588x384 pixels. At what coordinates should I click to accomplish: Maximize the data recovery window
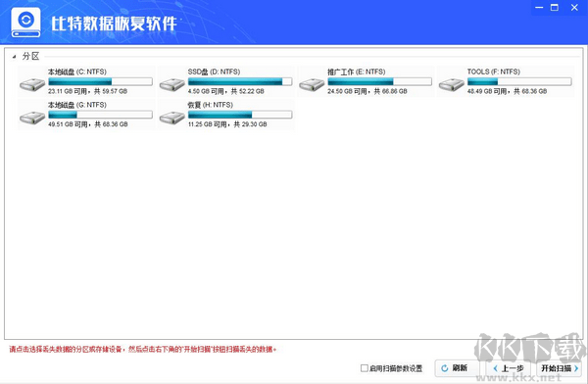click(x=555, y=8)
